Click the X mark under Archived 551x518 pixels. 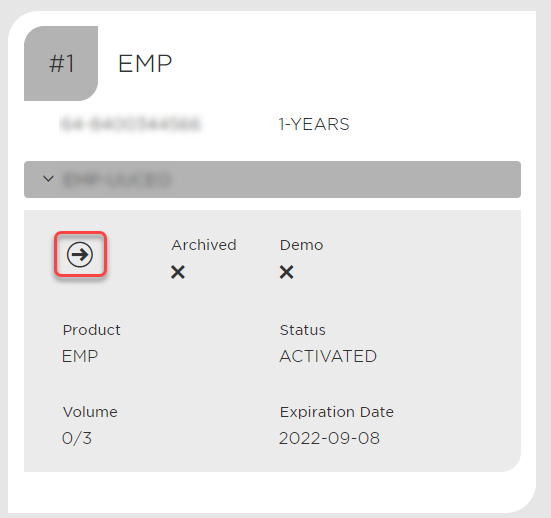pyautogui.click(x=178, y=272)
